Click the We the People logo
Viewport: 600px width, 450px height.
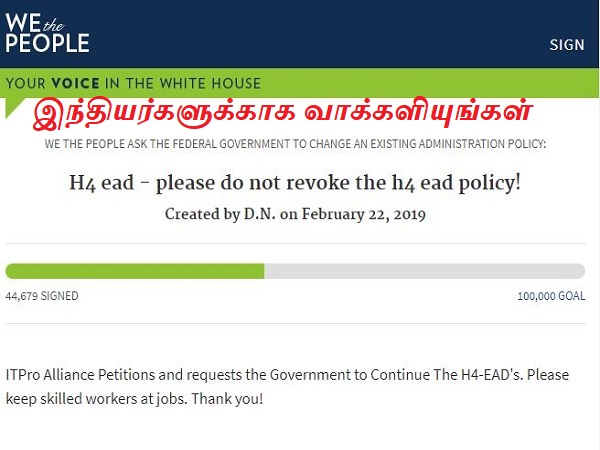click(47, 31)
